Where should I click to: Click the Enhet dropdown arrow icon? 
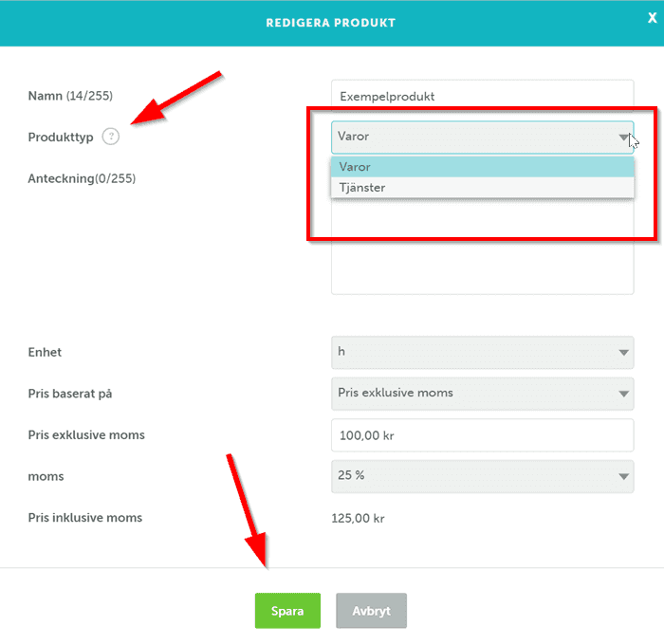(x=623, y=353)
